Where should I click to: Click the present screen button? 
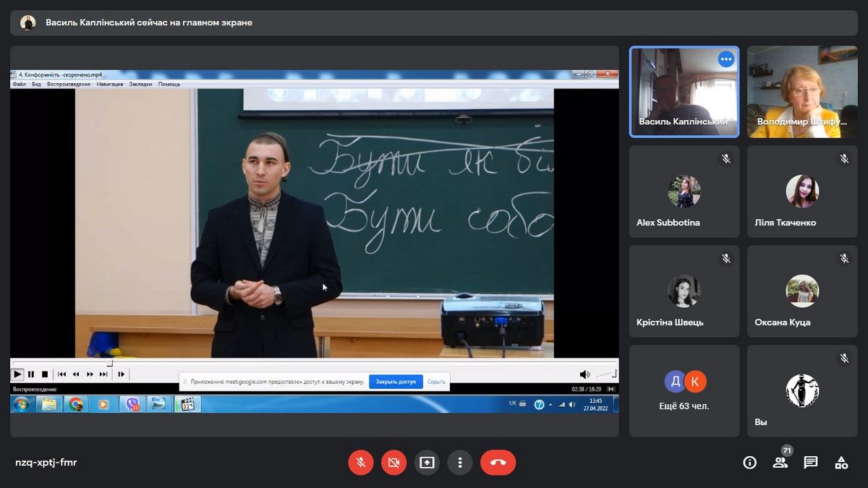[x=427, y=463]
